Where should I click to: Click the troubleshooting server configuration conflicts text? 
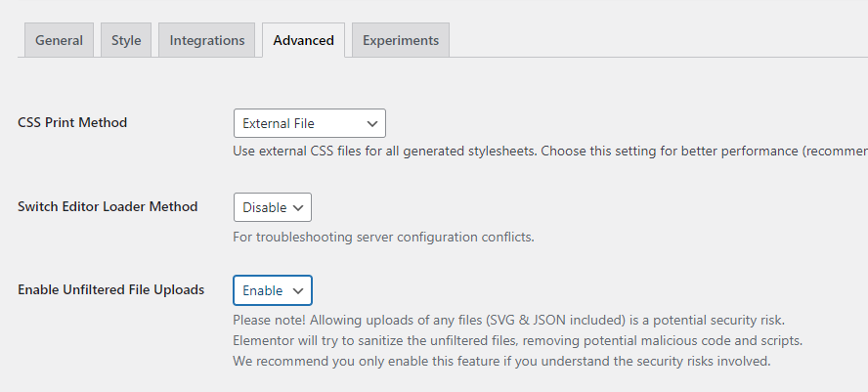383,237
